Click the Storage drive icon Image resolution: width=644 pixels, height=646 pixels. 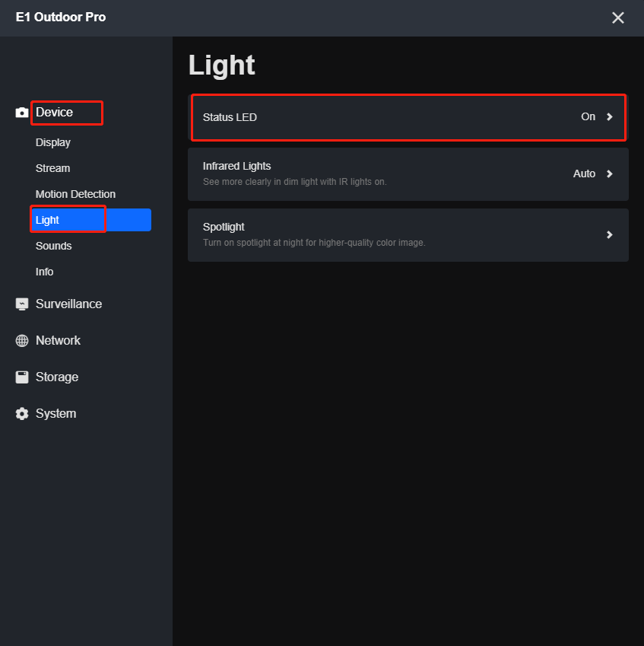(x=21, y=377)
